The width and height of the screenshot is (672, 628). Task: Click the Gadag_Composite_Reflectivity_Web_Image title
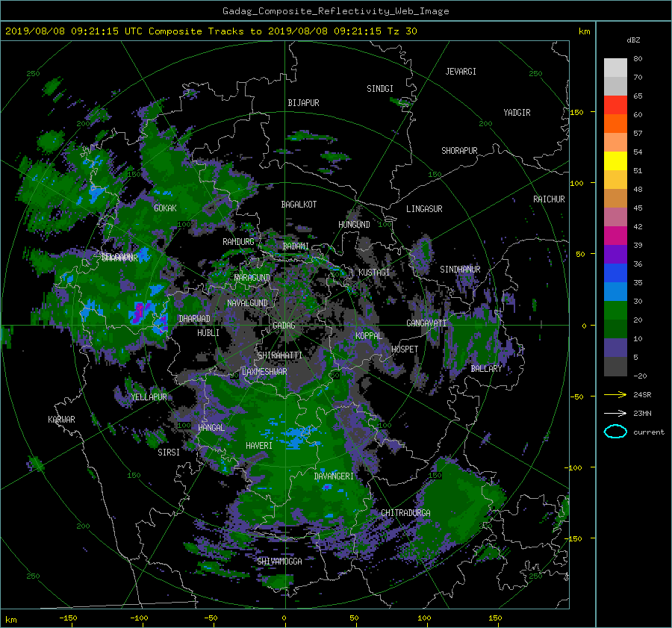pos(335,11)
